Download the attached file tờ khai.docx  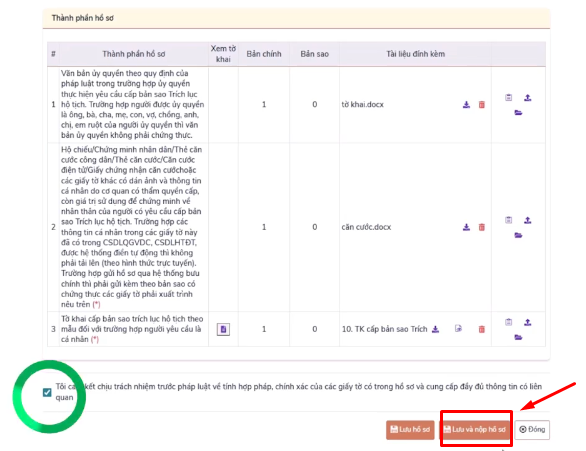[466, 105]
